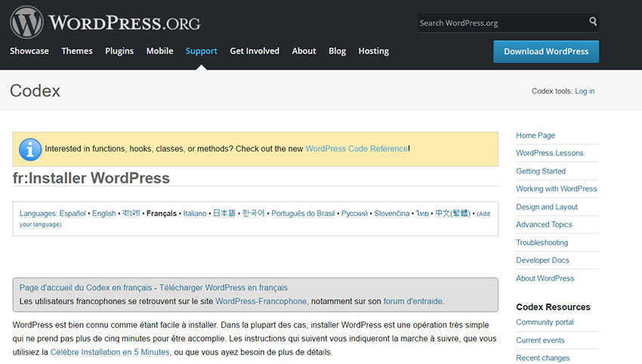The width and height of the screenshot is (642, 364).
Task: Click the Log in link
Action: click(585, 91)
